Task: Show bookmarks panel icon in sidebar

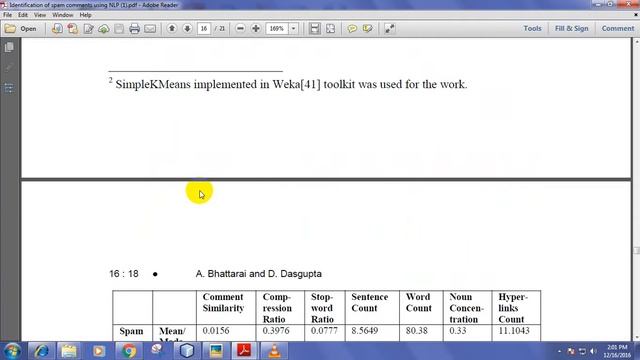Action: (9, 88)
